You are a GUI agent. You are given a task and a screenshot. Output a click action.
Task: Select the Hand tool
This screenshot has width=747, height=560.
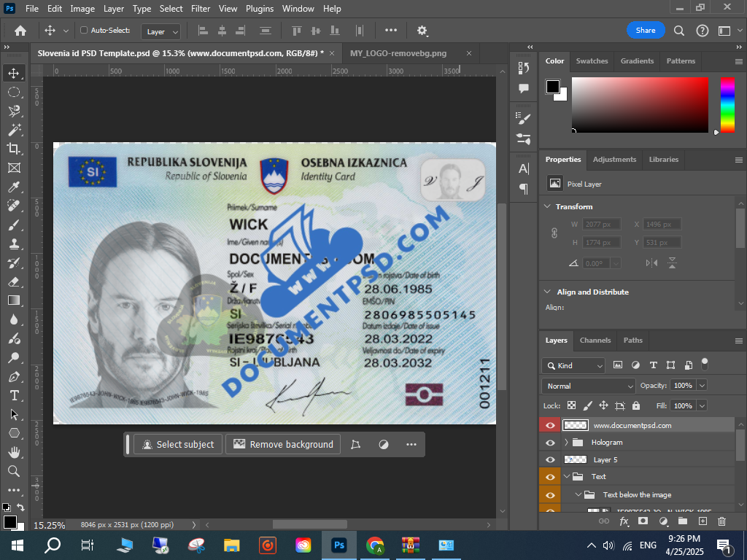click(x=14, y=452)
